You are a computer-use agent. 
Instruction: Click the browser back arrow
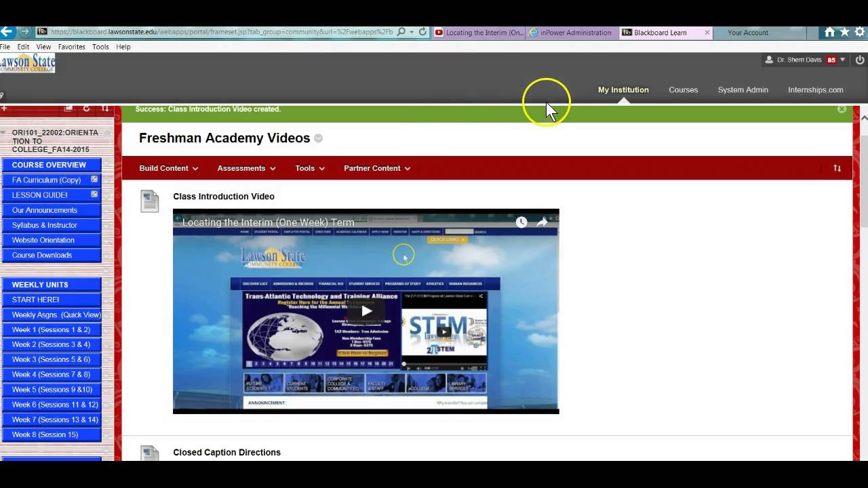tap(6, 32)
